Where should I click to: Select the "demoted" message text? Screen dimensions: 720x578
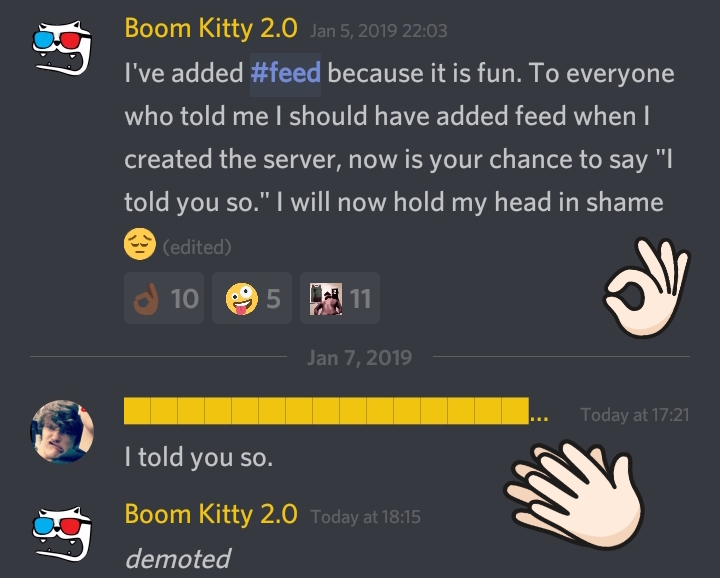click(x=177, y=558)
